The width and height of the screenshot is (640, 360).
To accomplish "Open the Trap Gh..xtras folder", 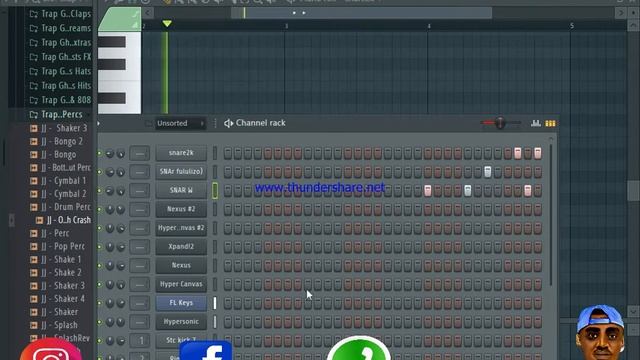I will tap(60, 42).
